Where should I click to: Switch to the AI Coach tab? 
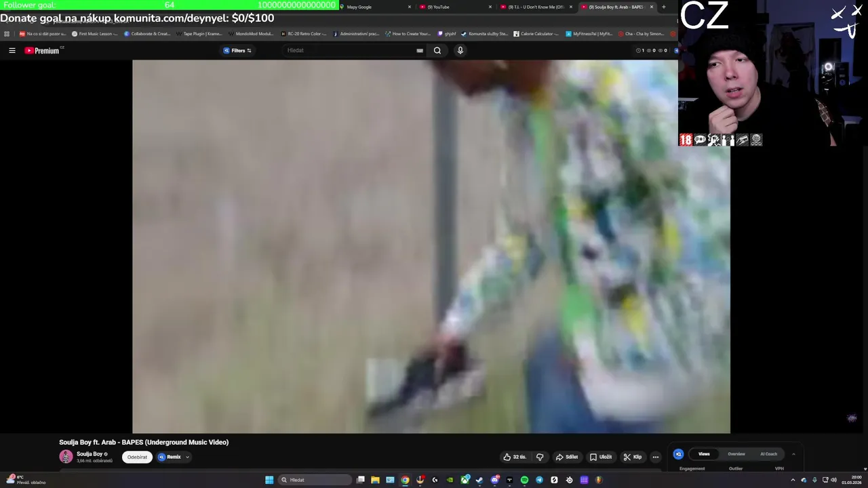coord(768,454)
